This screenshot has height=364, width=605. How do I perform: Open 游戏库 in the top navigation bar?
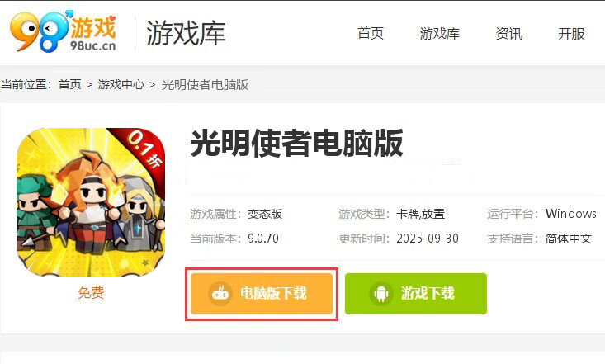click(439, 34)
